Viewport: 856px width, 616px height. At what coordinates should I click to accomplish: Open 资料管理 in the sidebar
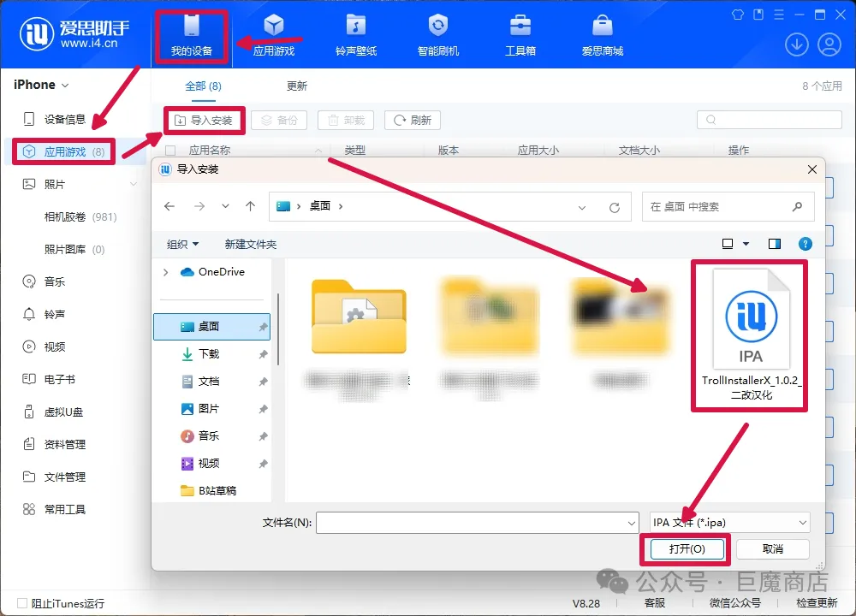pos(64,444)
